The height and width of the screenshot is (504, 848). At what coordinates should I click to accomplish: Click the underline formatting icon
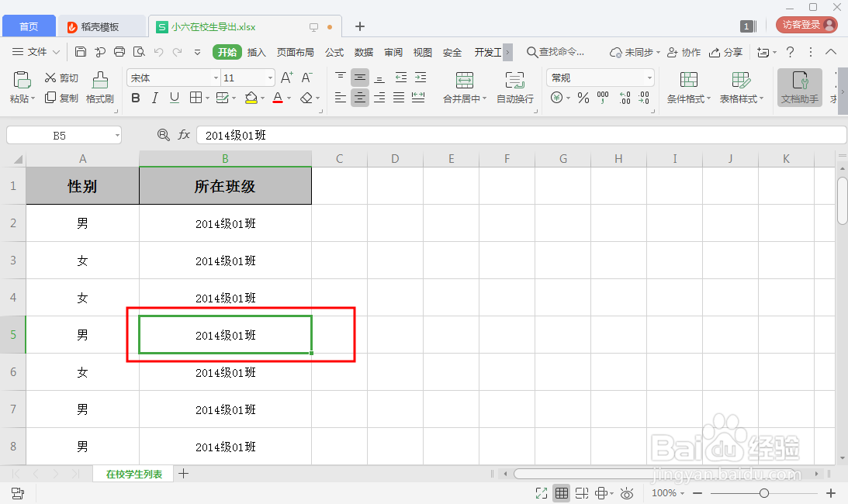(x=173, y=98)
